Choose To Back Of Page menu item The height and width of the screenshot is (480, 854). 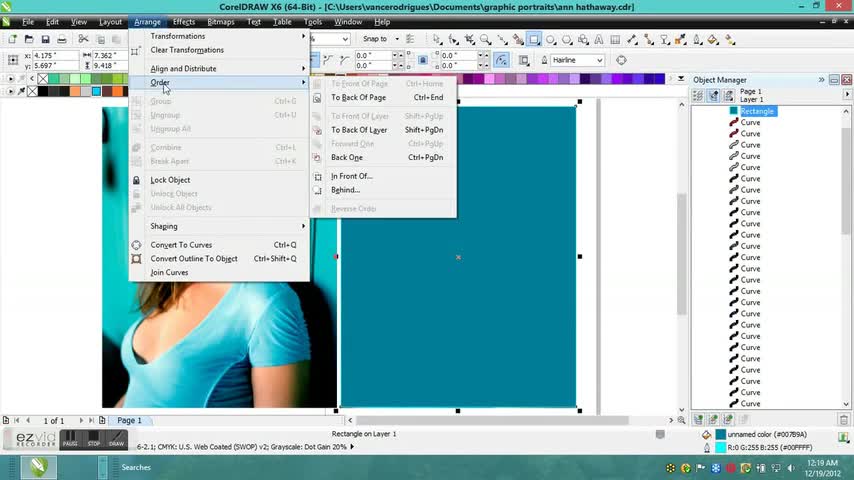(x=358, y=98)
